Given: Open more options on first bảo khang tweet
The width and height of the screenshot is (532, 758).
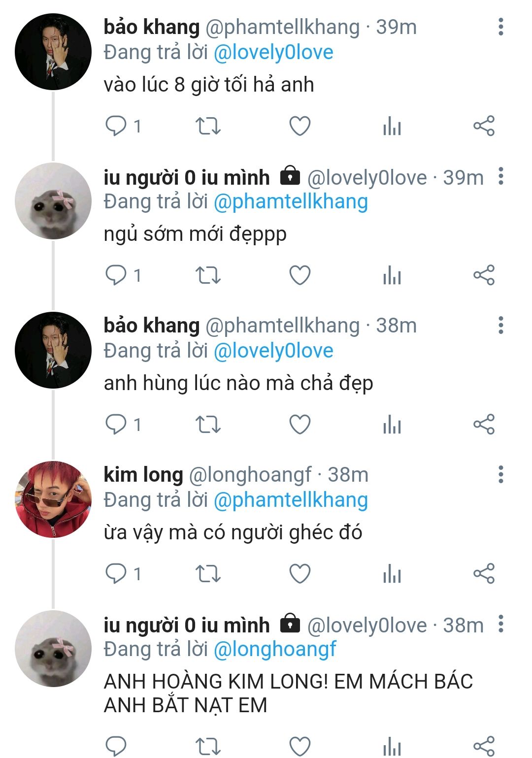Looking at the screenshot, I should pos(500,27).
